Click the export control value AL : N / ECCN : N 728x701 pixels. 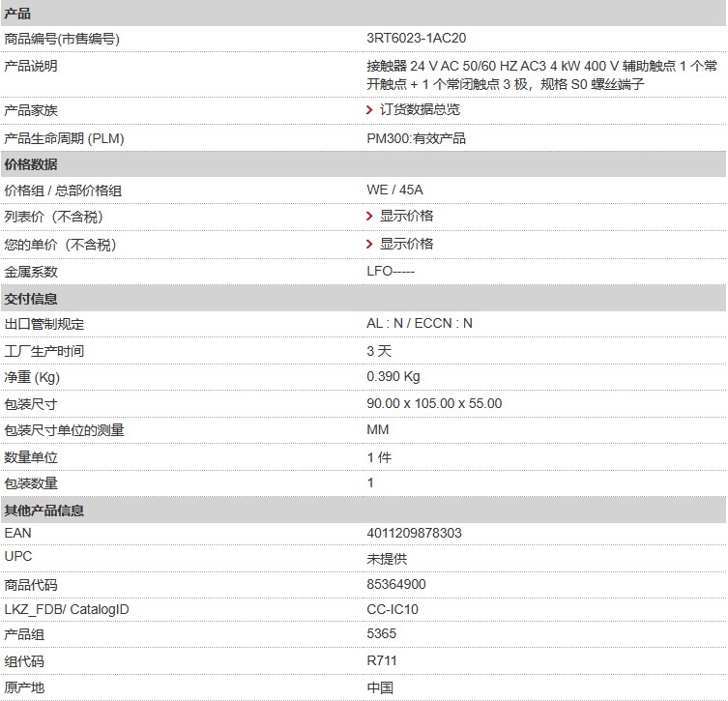pos(419,324)
